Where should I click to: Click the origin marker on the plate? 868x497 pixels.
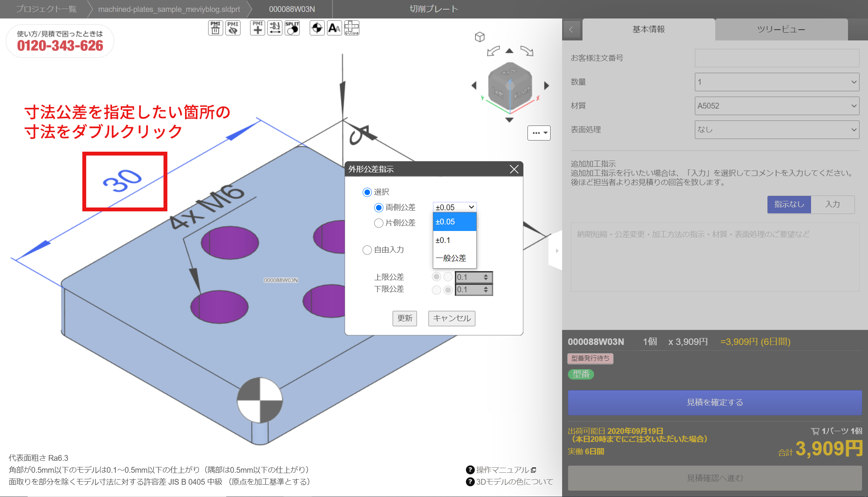click(x=260, y=400)
